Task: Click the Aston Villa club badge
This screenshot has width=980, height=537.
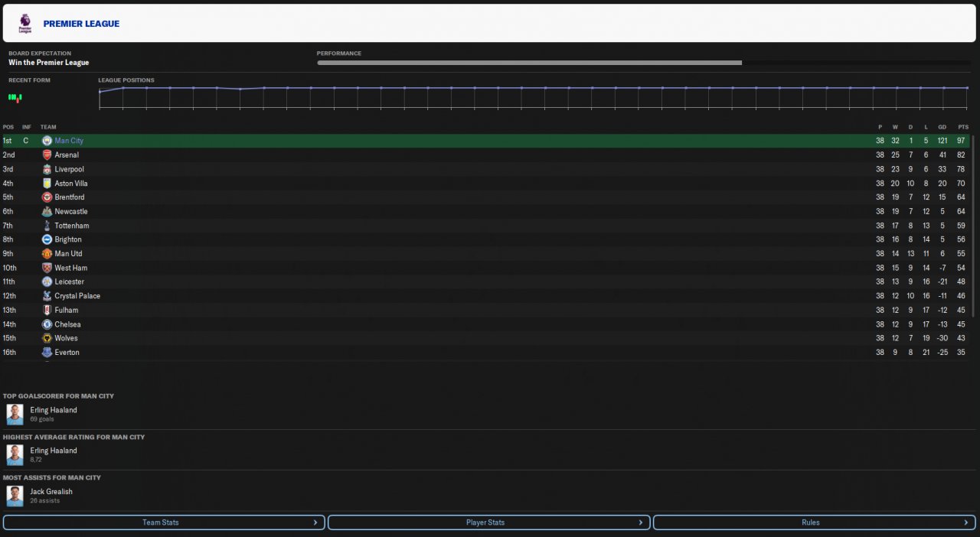Action: pyautogui.click(x=47, y=183)
